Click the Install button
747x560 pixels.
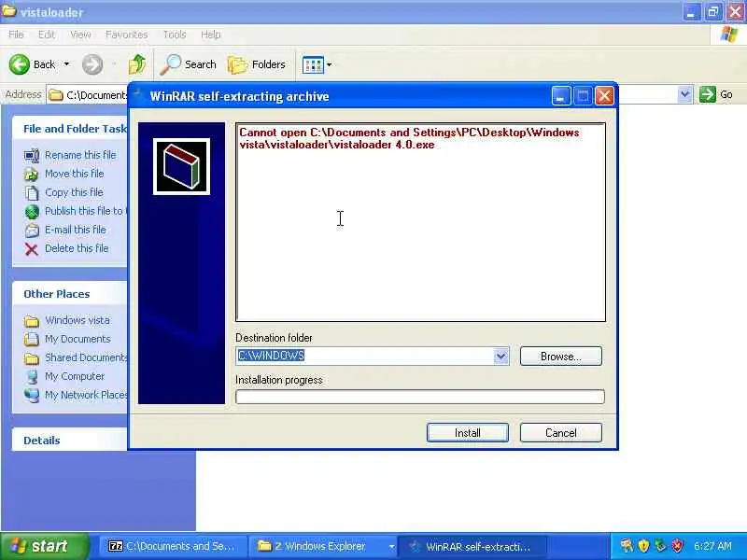point(468,432)
